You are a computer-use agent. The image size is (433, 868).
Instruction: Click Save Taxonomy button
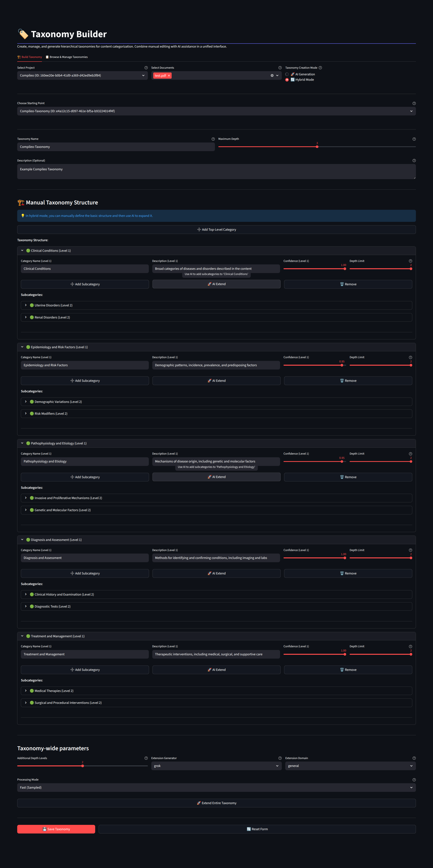point(56,829)
